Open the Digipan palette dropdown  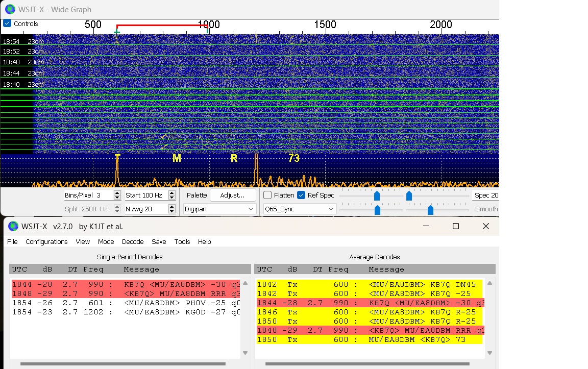click(219, 209)
